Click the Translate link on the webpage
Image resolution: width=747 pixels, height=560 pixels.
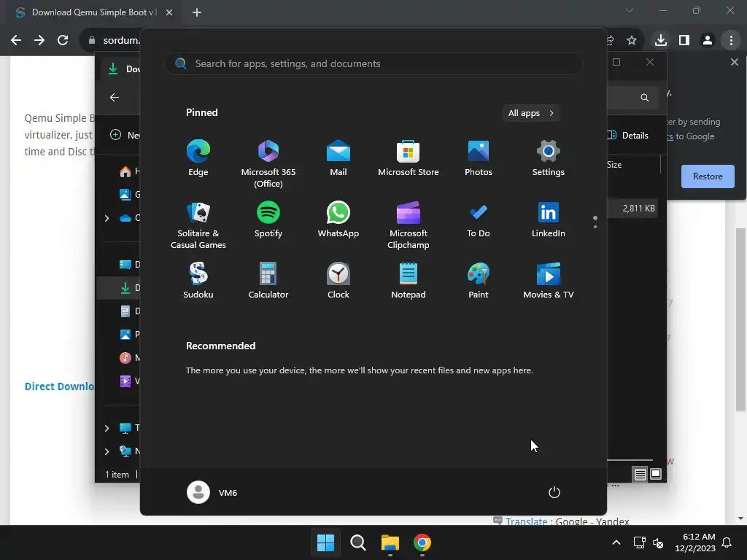(527, 521)
